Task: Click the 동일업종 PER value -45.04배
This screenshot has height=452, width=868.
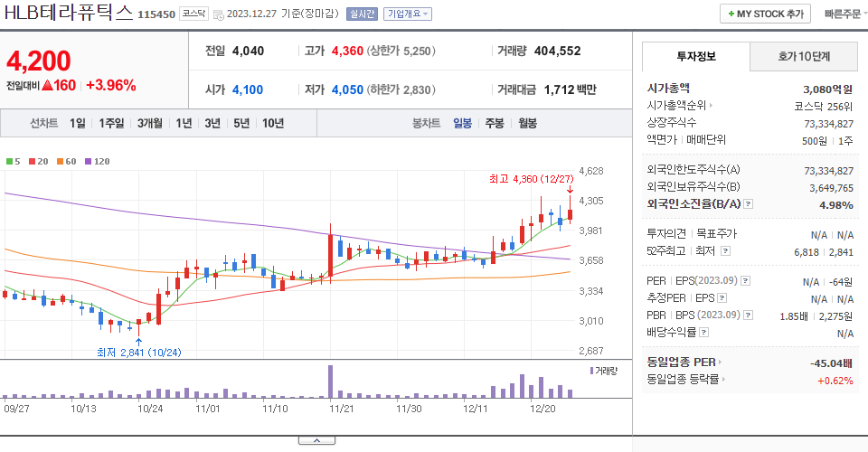Action: click(x=831, y=363)
